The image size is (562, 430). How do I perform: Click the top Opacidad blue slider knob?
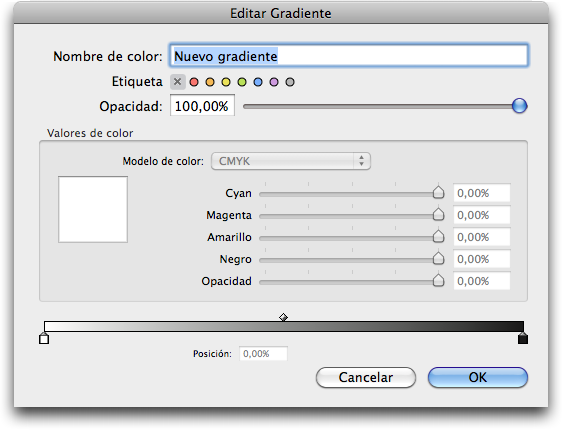519,106
